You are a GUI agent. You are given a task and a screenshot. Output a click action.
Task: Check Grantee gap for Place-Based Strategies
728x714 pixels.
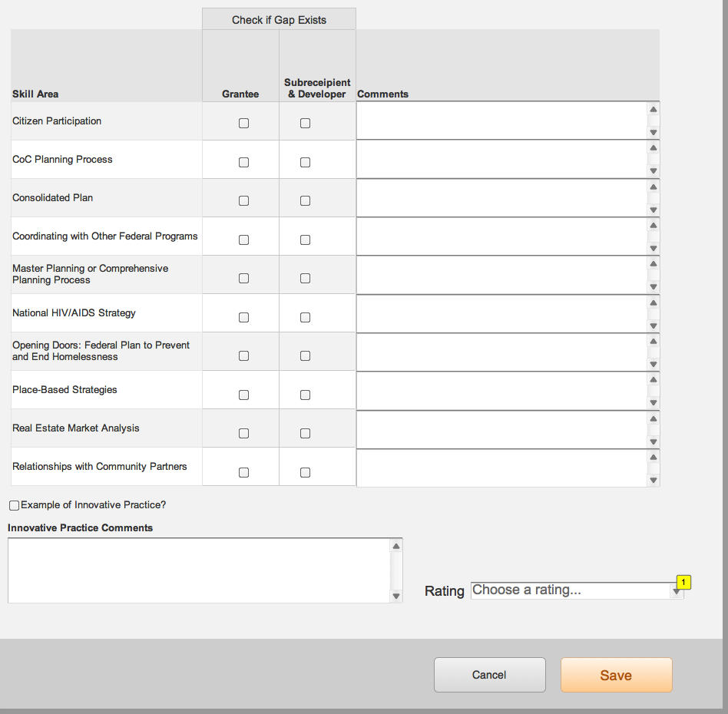coord(244,395)
